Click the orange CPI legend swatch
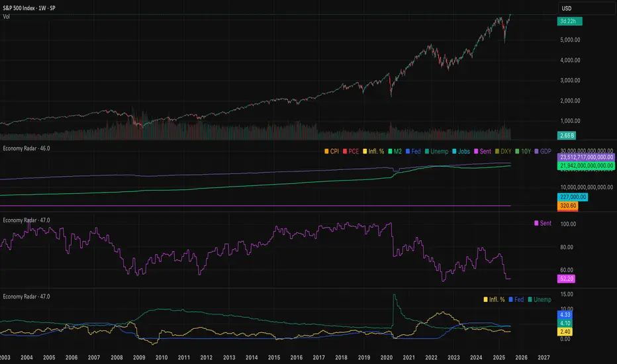Image resolution: width=617 pixels, height=364 pixels. pos(326,152)
